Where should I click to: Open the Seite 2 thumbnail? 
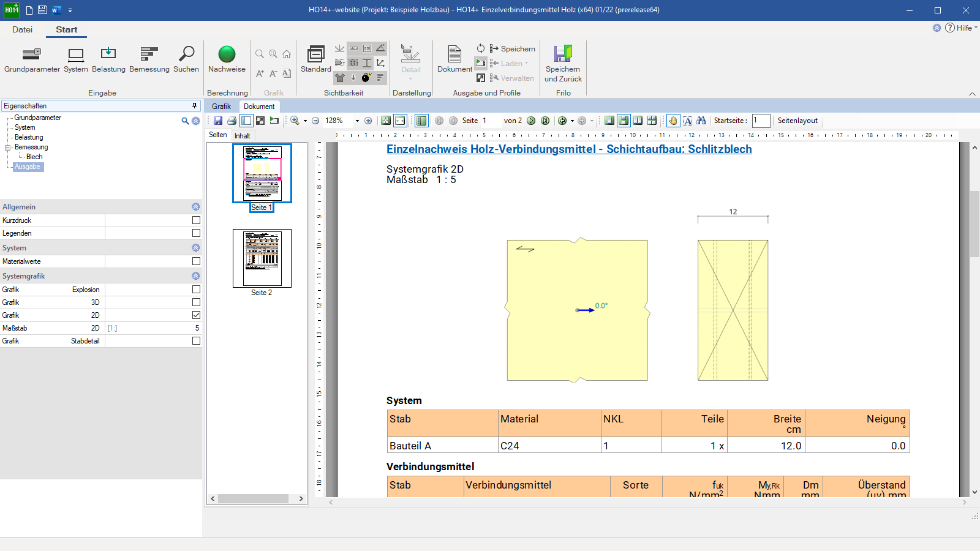tap(262, 258)
